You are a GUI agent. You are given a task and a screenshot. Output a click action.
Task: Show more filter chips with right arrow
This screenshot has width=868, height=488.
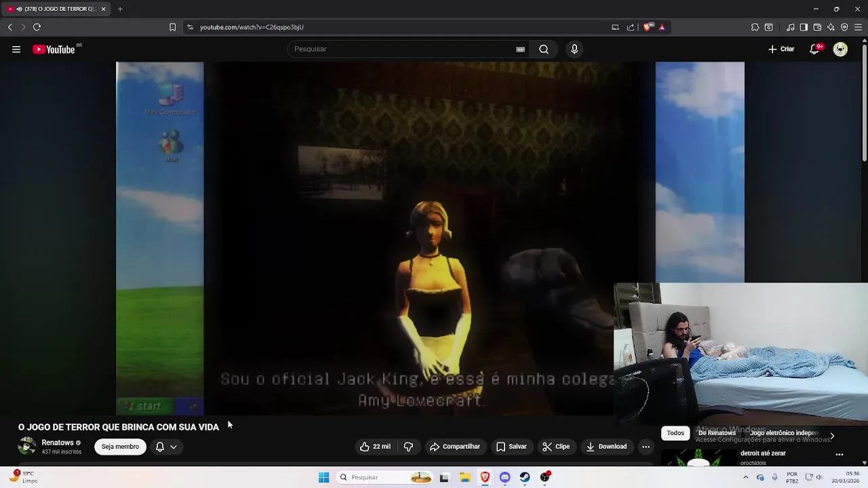coord(832,436)
